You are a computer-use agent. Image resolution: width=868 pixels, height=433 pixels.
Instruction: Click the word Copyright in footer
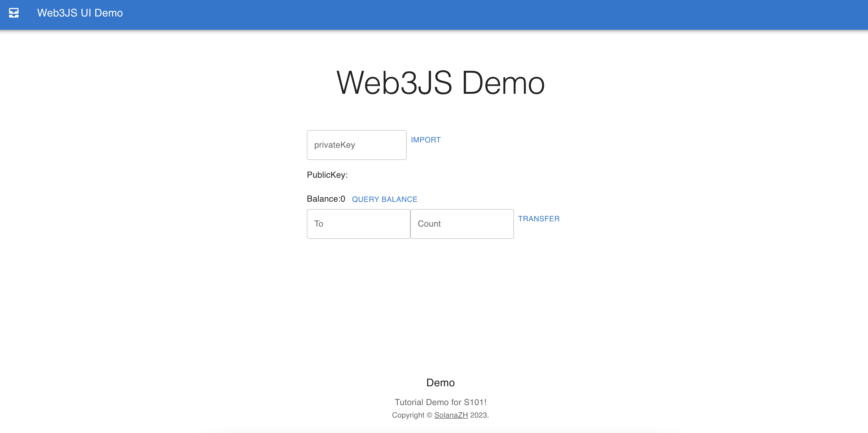pos(408,415)
